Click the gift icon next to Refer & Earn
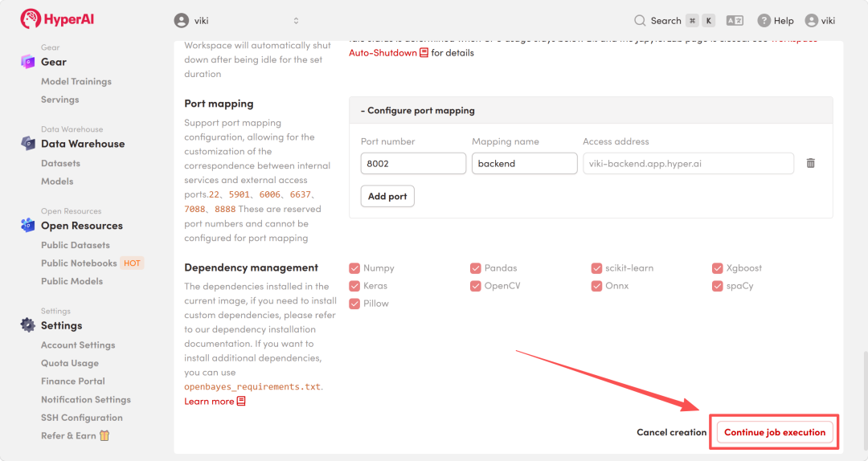This screenshot has height=461, width=868. 104,435
